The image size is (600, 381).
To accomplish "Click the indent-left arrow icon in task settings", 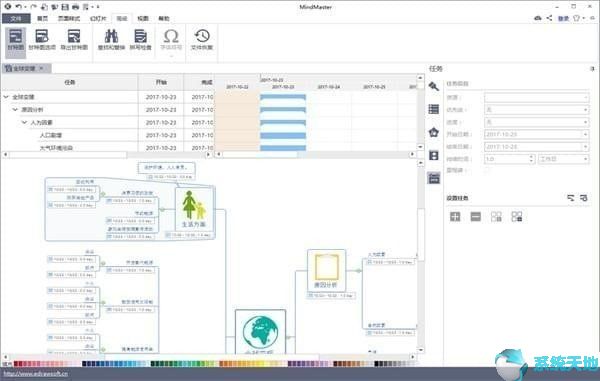I will coord(571,198).
